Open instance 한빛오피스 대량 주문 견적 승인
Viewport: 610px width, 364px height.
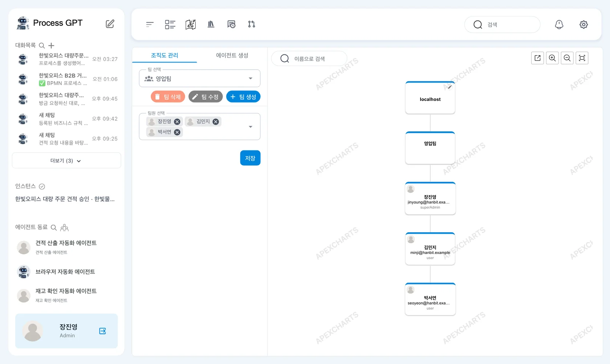click(65, 199)
